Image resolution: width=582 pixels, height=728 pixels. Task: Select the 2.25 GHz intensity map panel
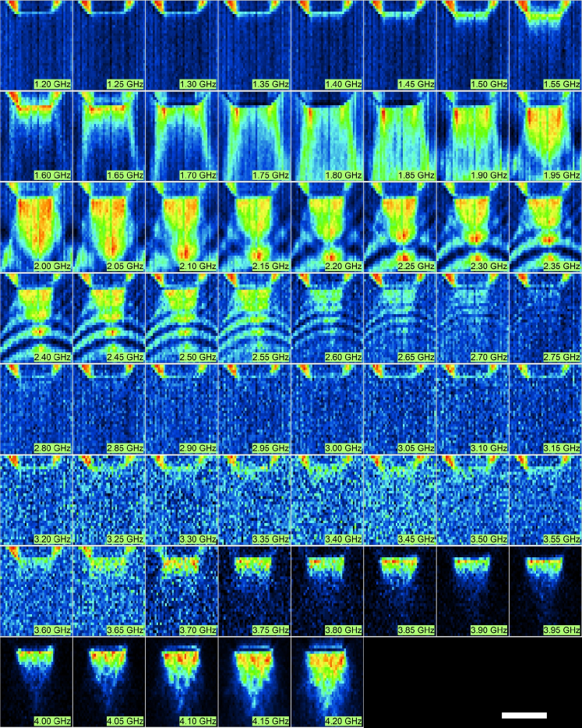click(400, 227)
